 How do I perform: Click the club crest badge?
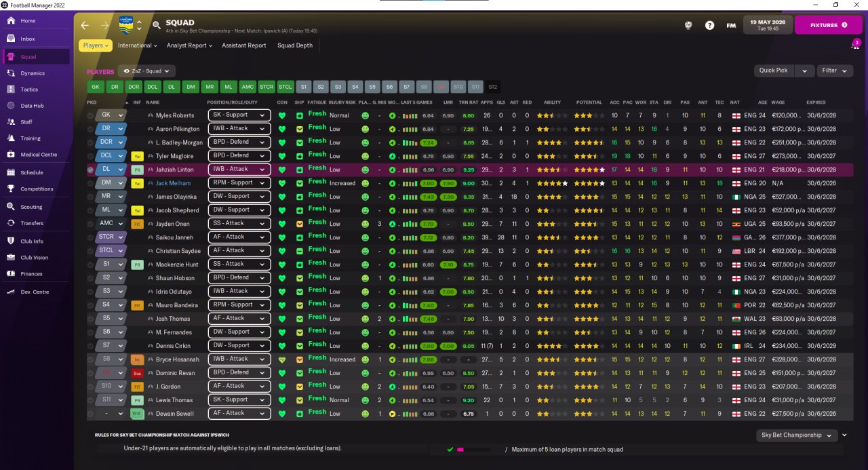click(126, 24)
